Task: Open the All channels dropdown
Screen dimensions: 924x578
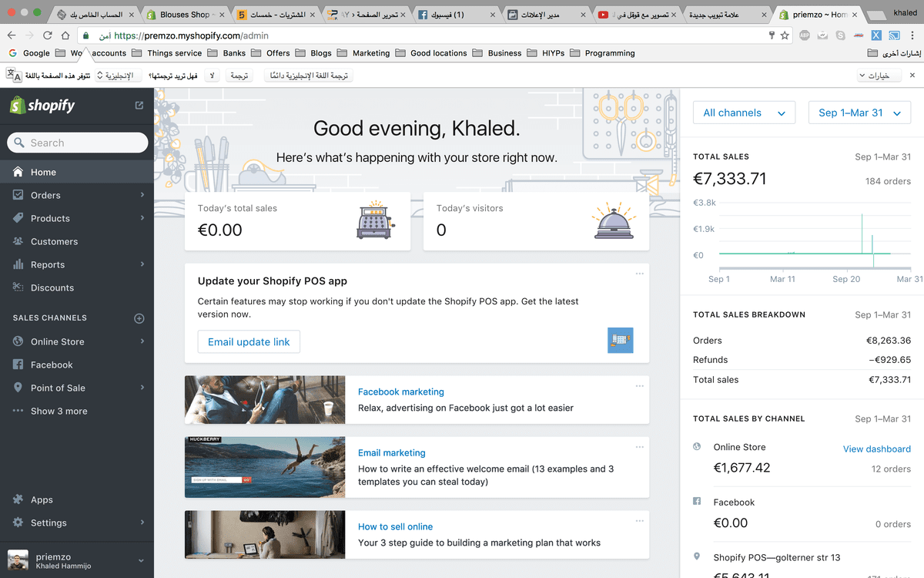Action: (744, 113)
